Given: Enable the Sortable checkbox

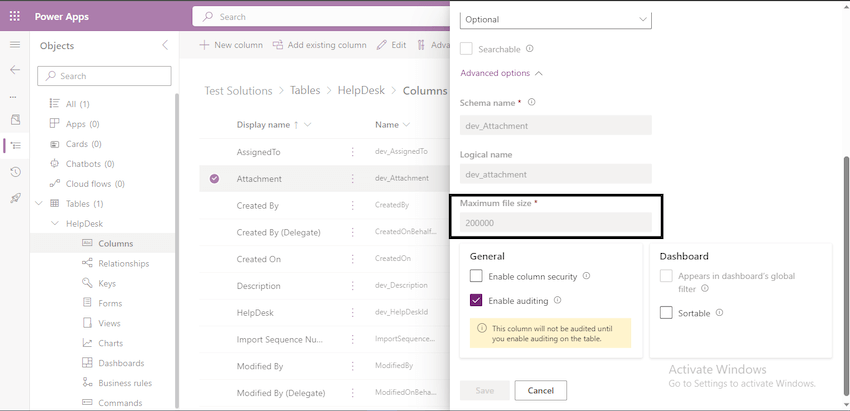Looking at the screenshot, I should [x=667, y=313].
